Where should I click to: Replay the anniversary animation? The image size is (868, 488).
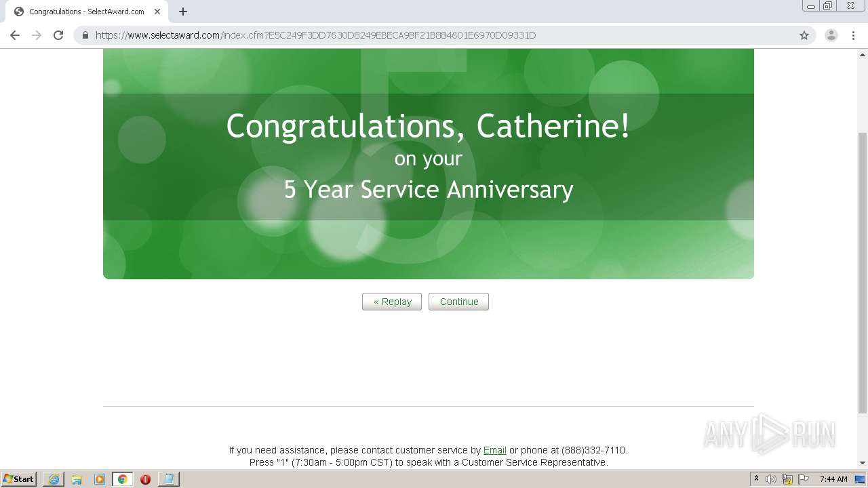click(x=392, y=302)
